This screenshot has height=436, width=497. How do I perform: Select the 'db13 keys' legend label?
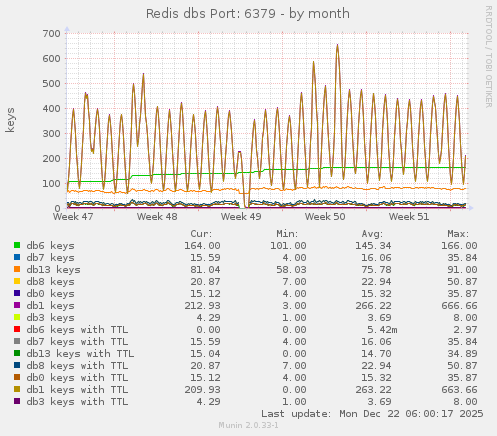click(54, 270)
